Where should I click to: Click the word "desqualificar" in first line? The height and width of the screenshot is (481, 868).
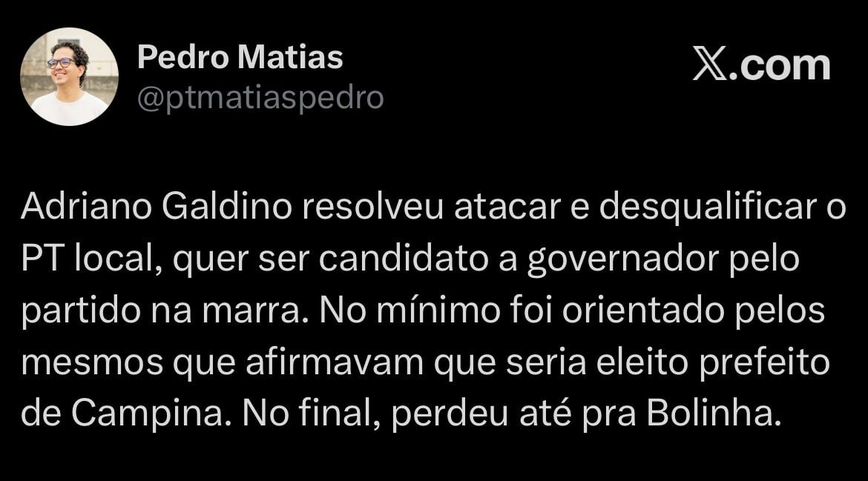pyautogui.click(x=708, y=208)
